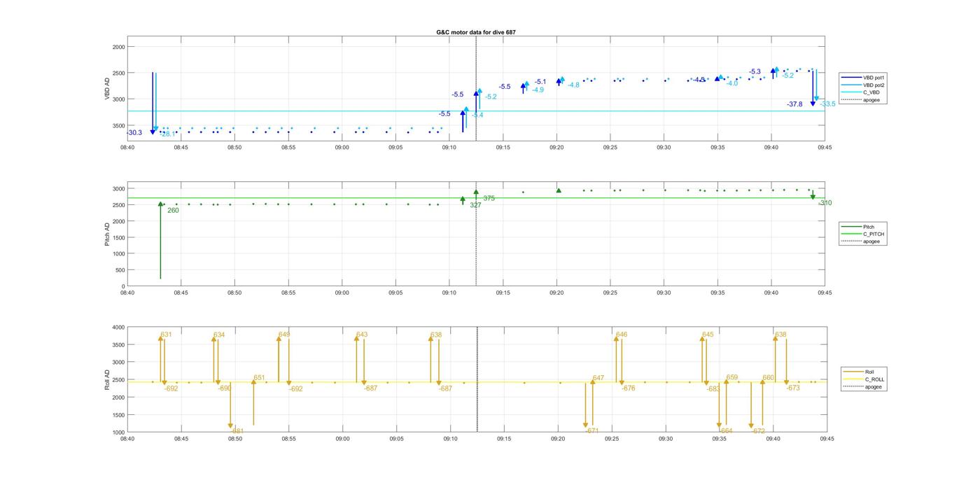This screenshot has height=485, width=980.
Task: Click the '649' label in the Roll plot
Action: (x=284, y=335)
